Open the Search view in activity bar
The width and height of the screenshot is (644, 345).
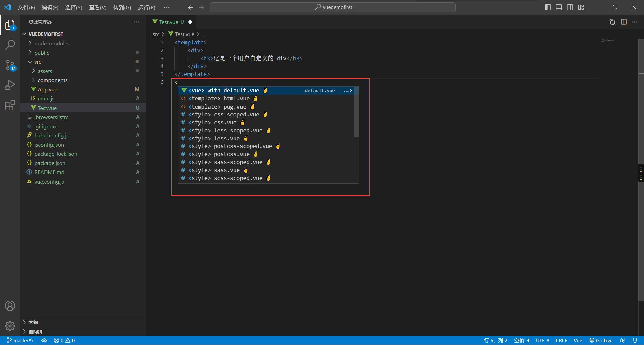[x=10, y=45]
